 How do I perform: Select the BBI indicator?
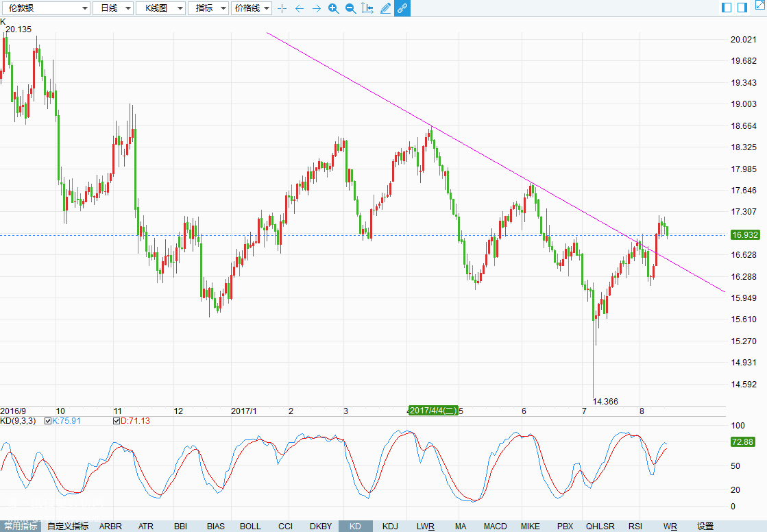coord(180,526)
